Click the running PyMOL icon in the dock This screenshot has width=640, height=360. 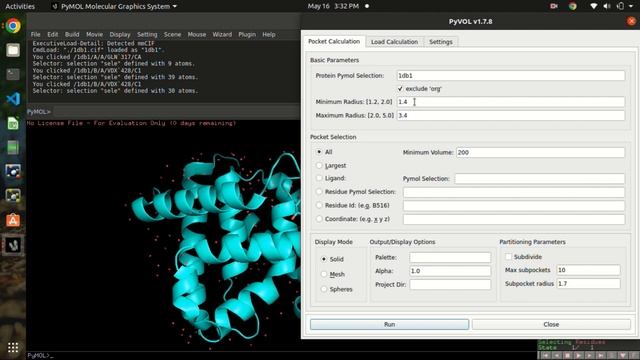click(13, 245)
